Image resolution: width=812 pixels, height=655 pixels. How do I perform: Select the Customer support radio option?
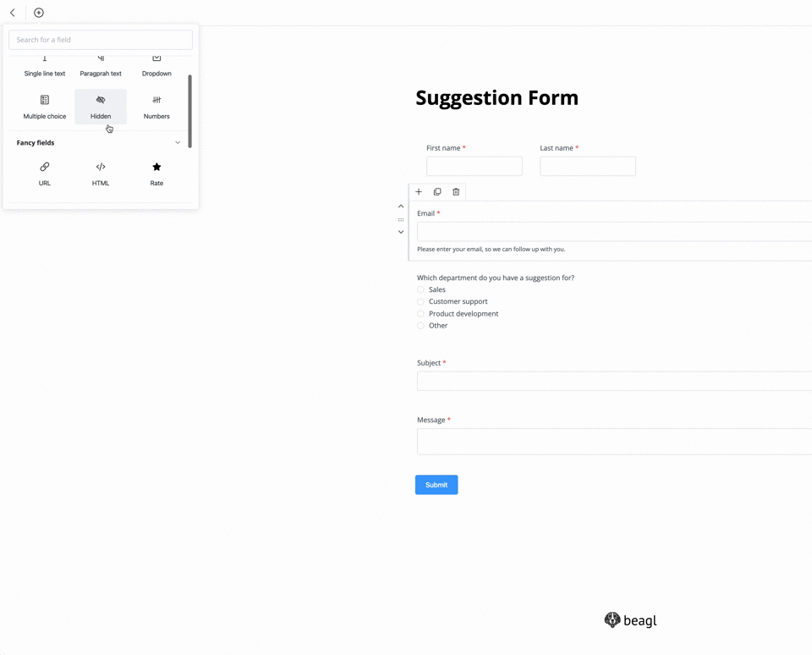click(420, 301)
